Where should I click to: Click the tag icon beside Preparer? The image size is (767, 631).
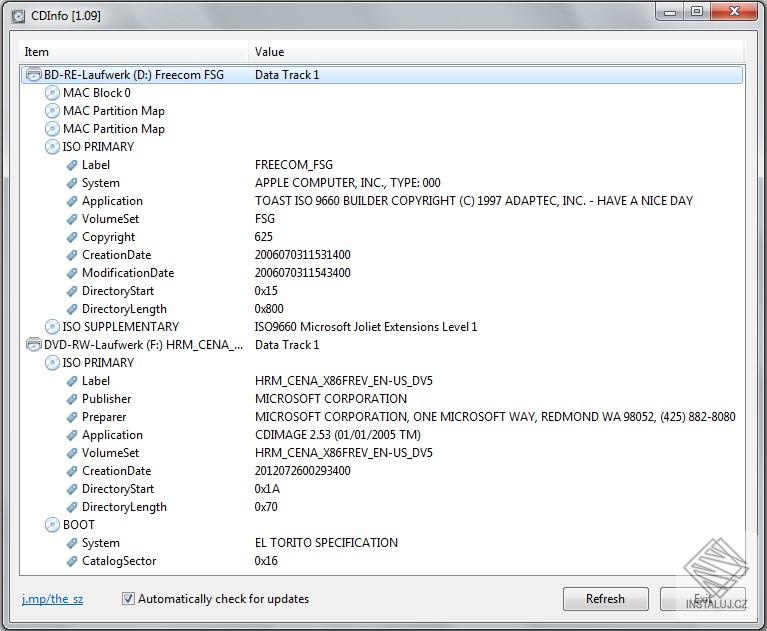point(72,417)
